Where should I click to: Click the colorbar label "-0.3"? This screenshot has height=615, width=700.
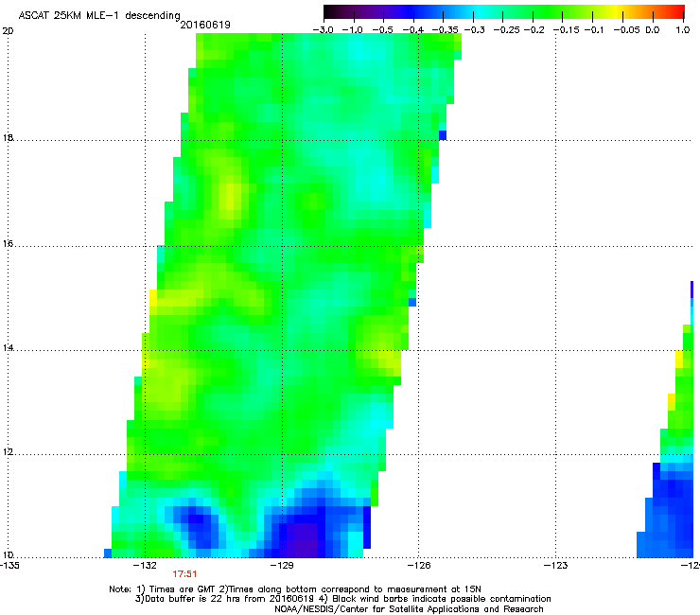pyautogui.click(x=475, y=30)
